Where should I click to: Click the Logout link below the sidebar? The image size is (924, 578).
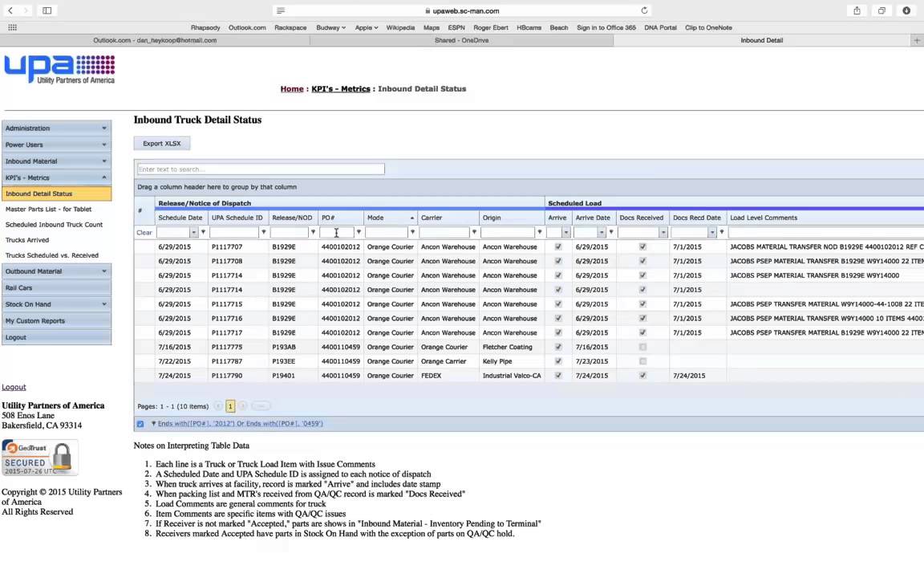[14, 388]
